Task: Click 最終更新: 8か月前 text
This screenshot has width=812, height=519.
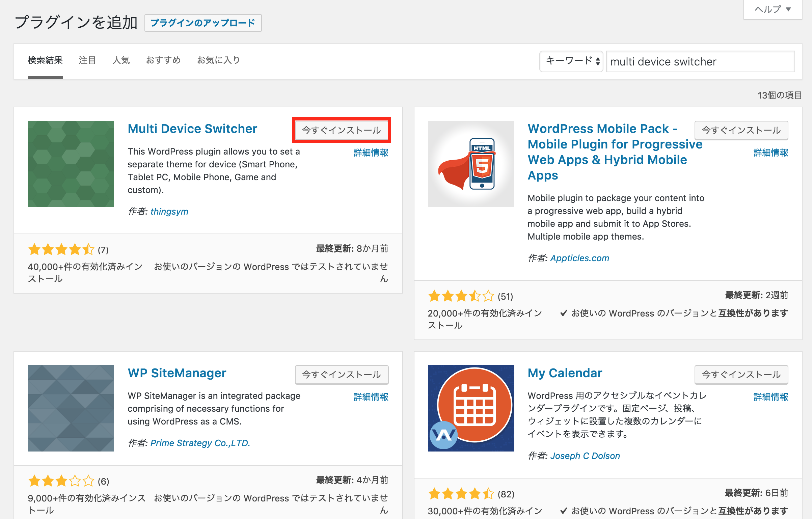Action: 352,249
